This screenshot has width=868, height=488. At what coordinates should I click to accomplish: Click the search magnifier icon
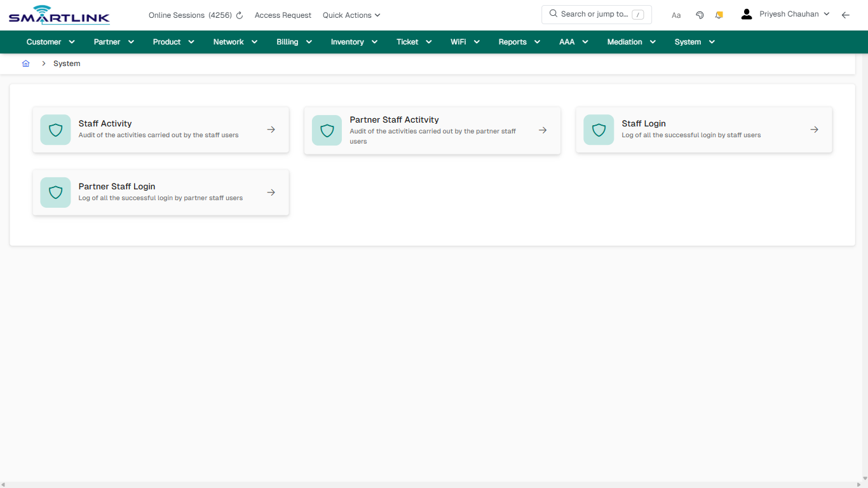[552, 13]
